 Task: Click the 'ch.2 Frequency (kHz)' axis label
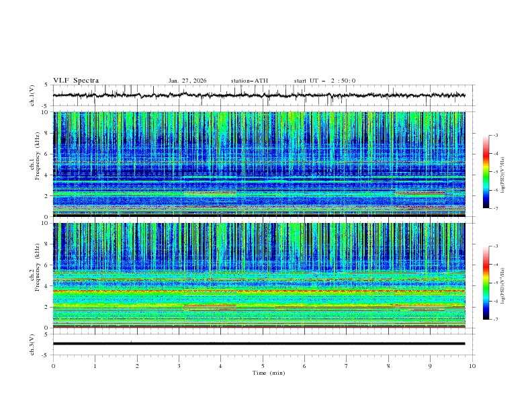click(35, 267)
